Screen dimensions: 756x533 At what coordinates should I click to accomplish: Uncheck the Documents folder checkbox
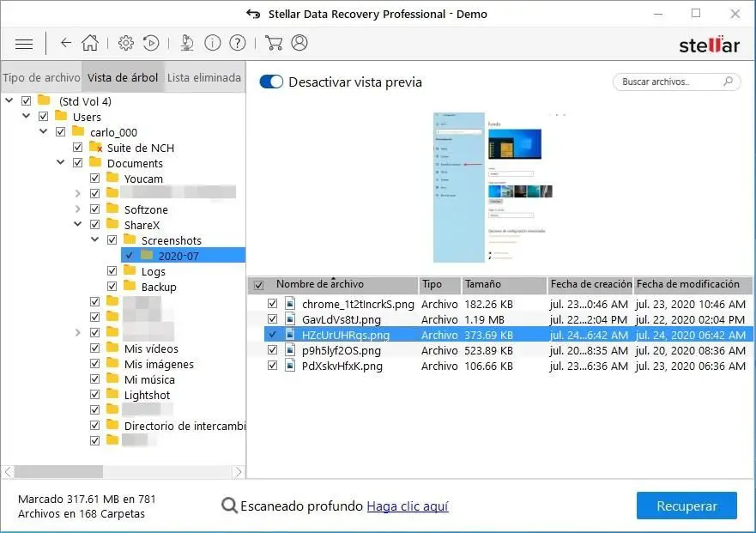(x=77, y=162)
